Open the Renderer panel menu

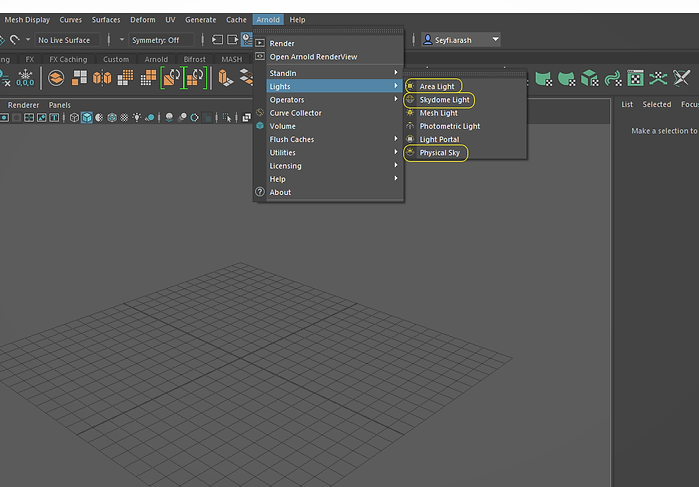coord(23,105)
